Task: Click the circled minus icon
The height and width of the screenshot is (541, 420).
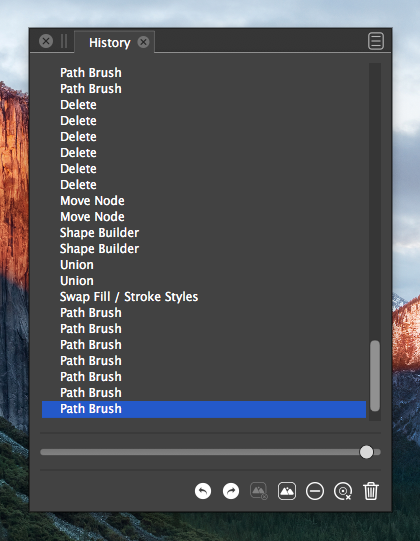Action: 315,491
